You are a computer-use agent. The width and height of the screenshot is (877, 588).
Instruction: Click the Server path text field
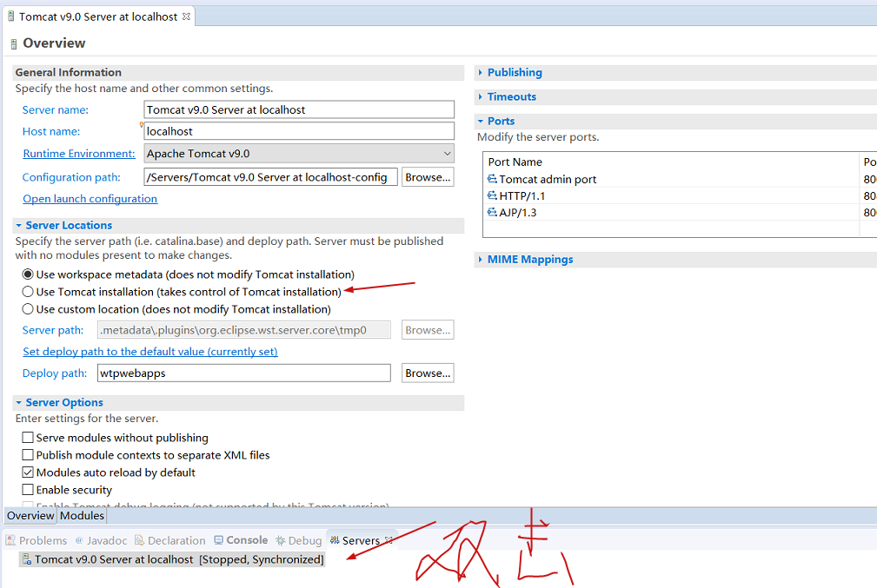[x=244, y=330]
